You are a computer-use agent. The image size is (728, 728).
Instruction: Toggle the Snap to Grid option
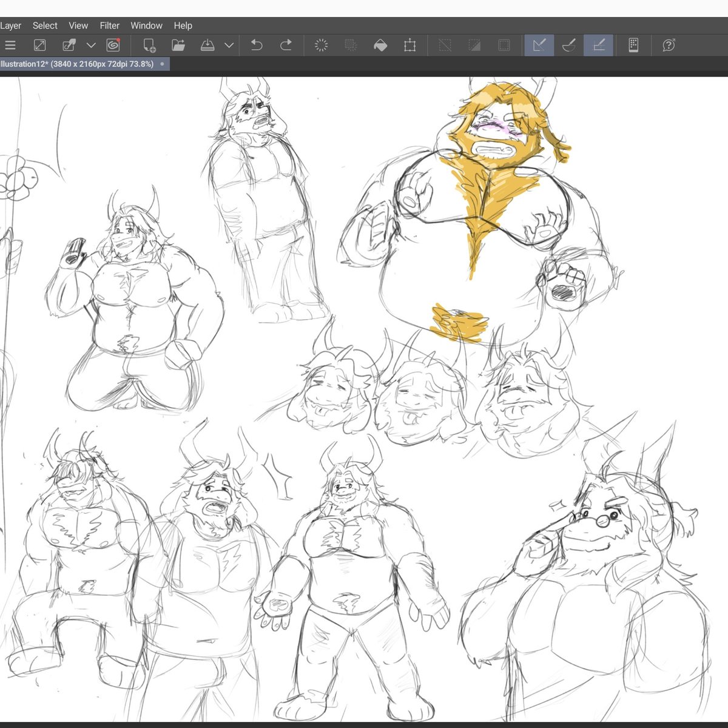598,45
